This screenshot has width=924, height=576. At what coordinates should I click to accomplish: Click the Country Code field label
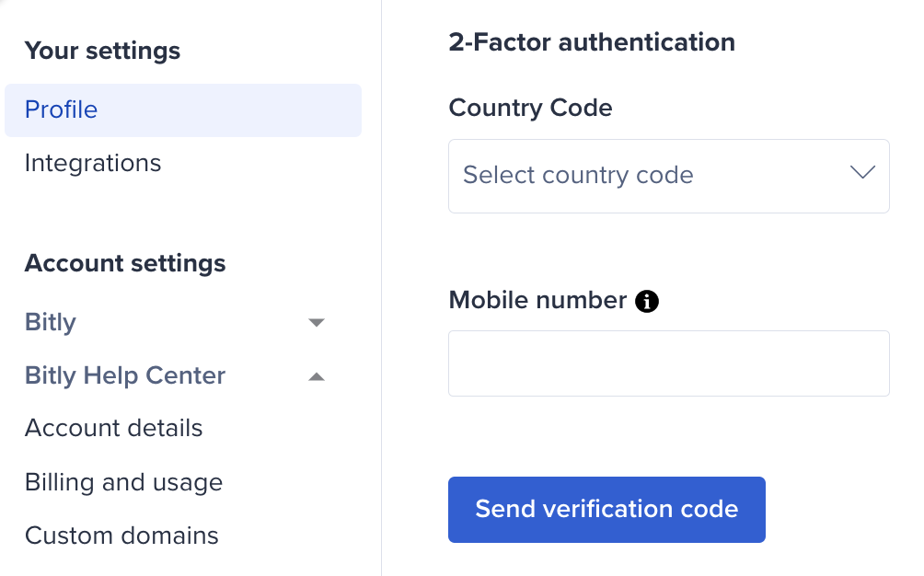click(530, 108)
